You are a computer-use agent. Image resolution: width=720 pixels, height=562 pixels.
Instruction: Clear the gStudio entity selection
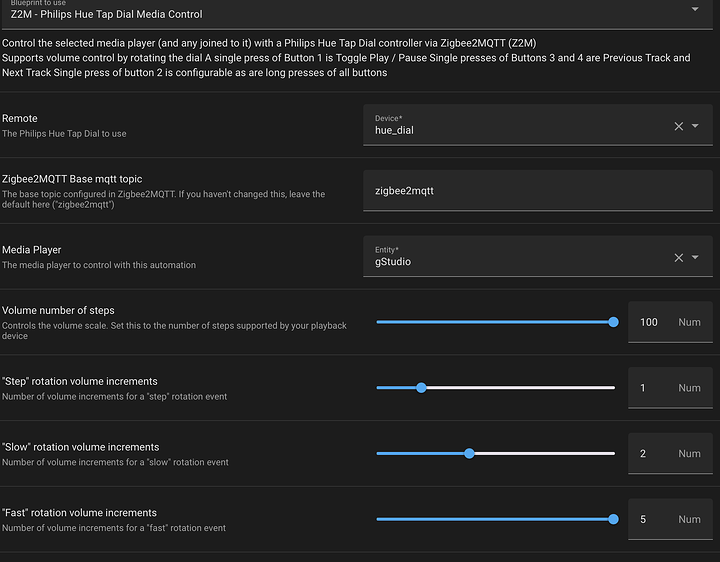(679, 257)
